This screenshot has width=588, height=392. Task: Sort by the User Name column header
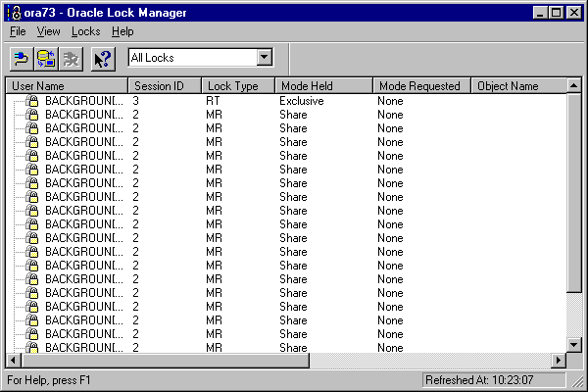(x=67, y=86)
